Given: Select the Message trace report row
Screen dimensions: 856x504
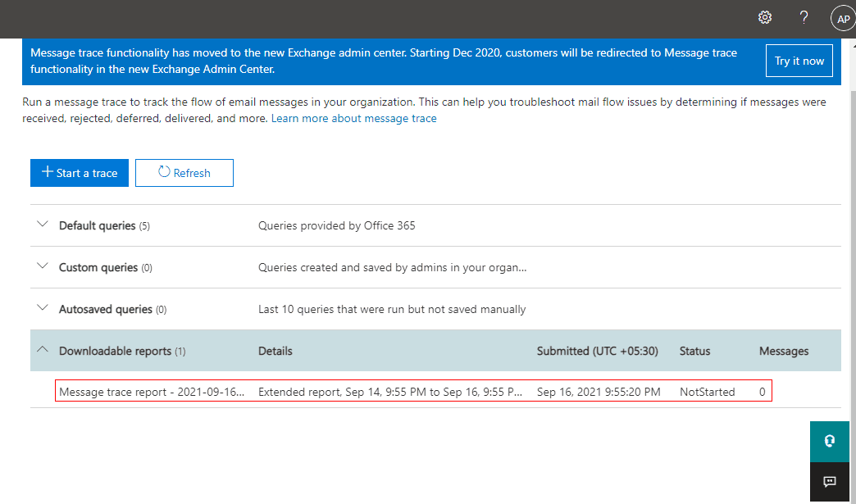Looking at the screenshot, I should 152,392.
